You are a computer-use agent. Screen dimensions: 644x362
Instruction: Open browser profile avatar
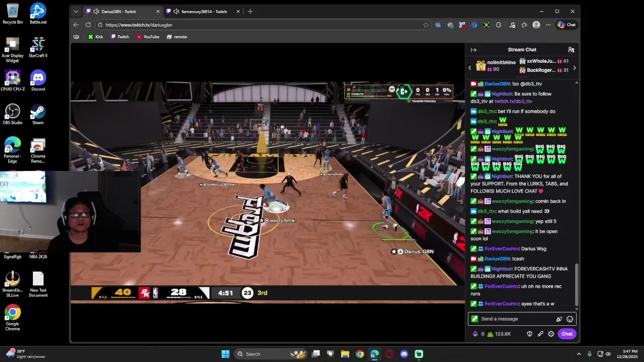[536, 25]
